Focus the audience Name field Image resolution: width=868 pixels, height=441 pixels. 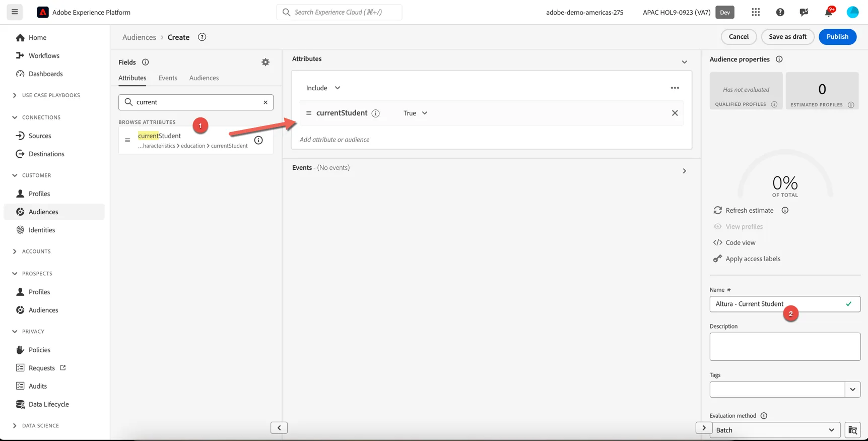[785, 304]
